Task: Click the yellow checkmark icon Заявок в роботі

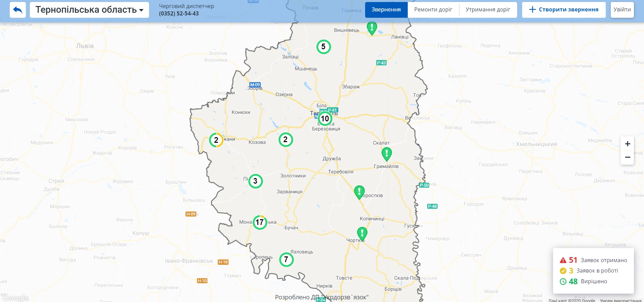Action: pyautogui.click(x=563, y=271)
